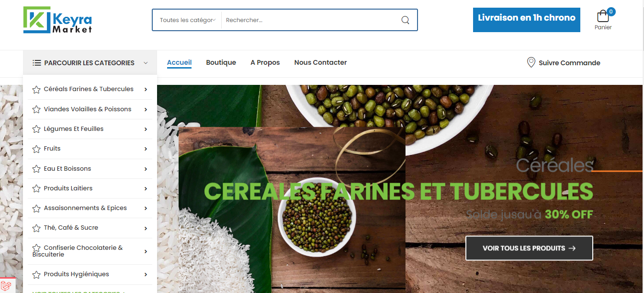Click the hamburger list icon in Parcourir les Categories
The width and height of the screenshot is (644, 293).
tap(37, 63)
